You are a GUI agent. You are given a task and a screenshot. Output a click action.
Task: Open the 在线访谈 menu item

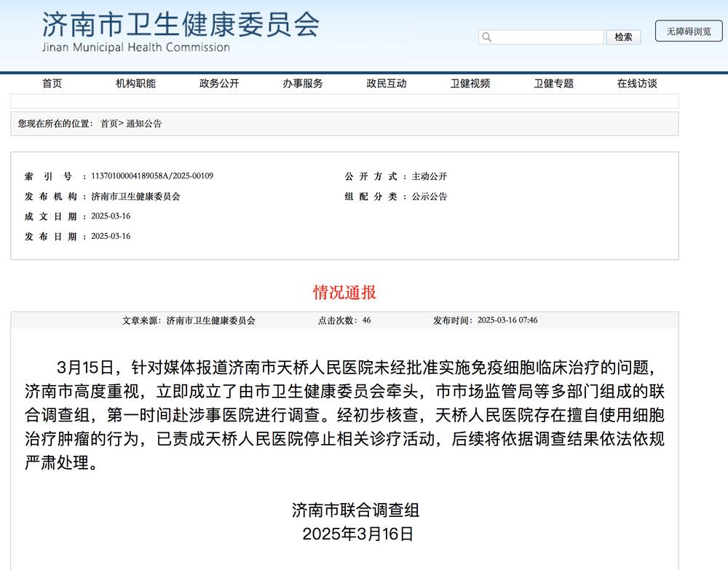pos(637,83)
